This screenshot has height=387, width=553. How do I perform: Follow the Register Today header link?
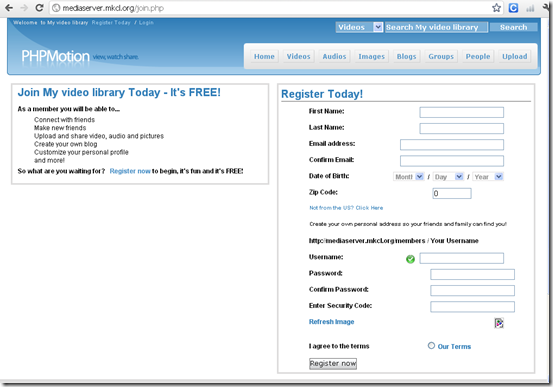click(x=111, y=23)
